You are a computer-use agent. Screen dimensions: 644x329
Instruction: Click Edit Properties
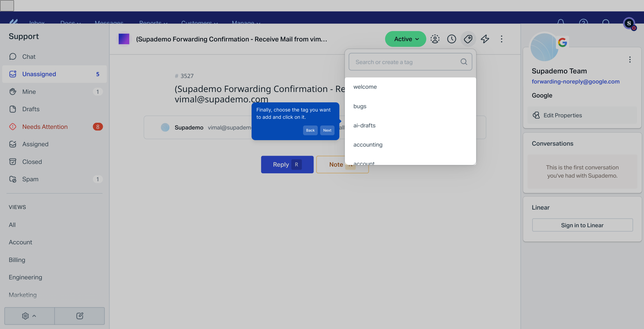(582, 115)
